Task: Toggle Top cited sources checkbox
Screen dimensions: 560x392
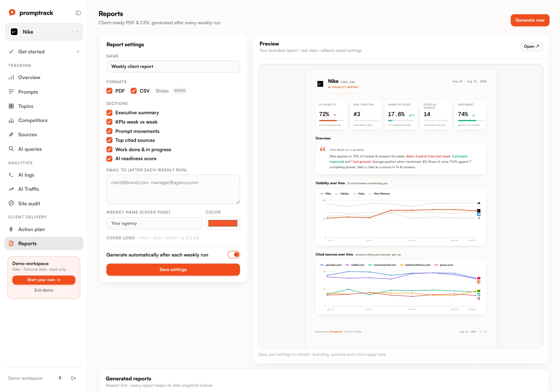Action: pyautogui.click(x=110, y=140)
